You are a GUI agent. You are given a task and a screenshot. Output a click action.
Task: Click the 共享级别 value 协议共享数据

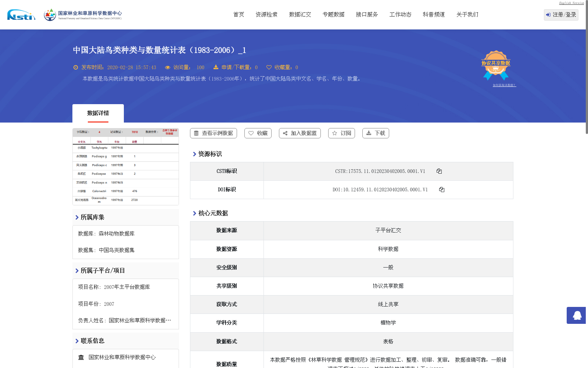pyautogui.click(x=388, y=286)
